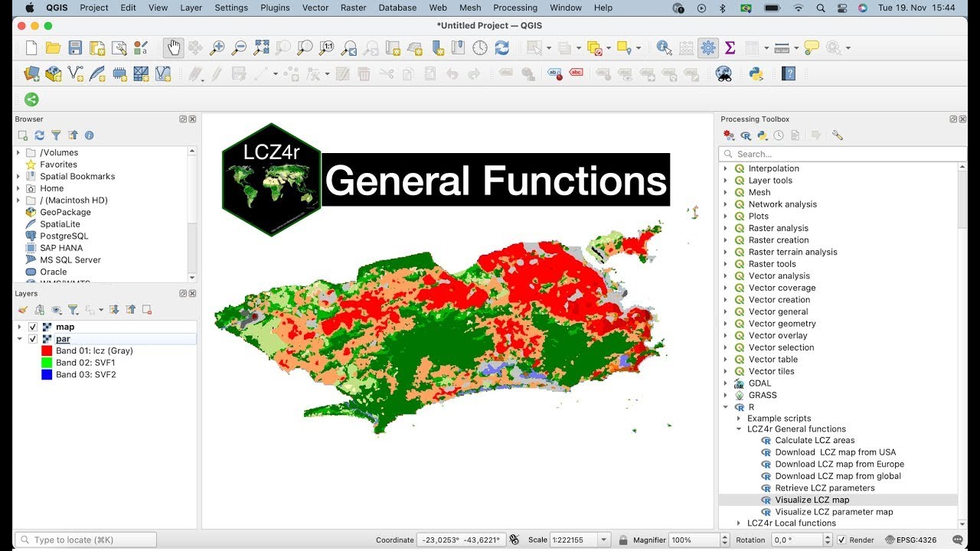Open the Measure tool dropdown arrow
The height and width of the screenshot is (551, 980).
(x=796, y=48)
